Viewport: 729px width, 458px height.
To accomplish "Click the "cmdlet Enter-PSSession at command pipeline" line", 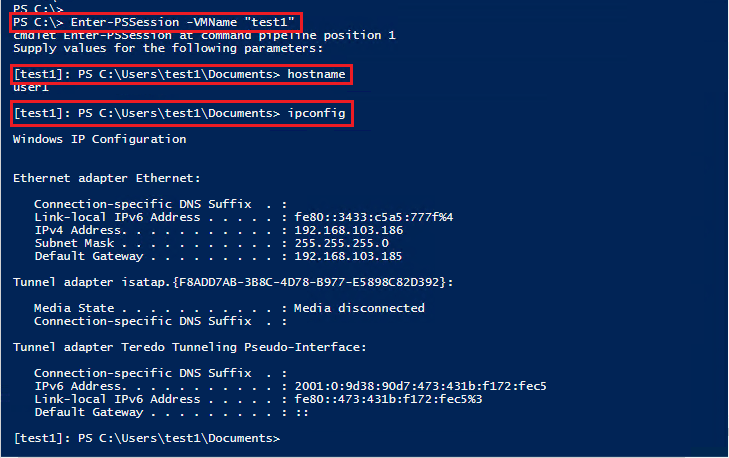I will (x=204, y=35).
